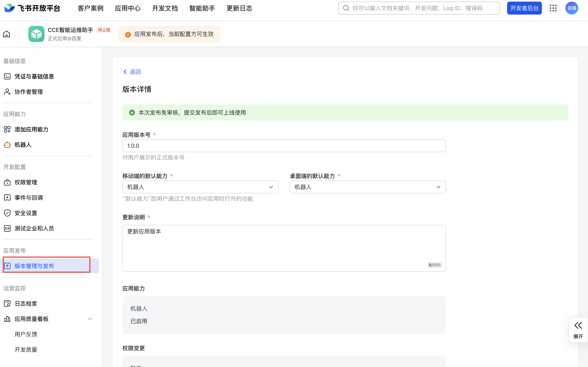Viewport: 588px width, 367px height.
Task: Click the 版本详情 heading
Action: [137, 89]
